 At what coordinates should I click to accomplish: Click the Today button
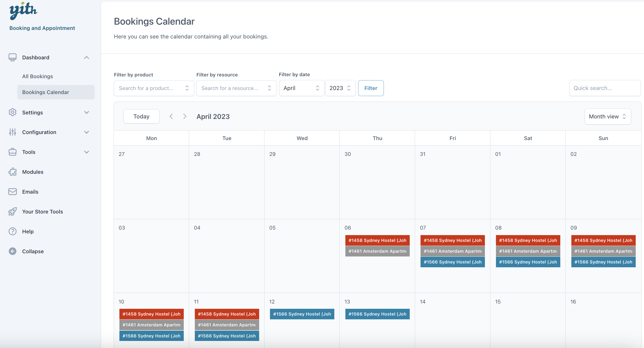tap(141, 116)
